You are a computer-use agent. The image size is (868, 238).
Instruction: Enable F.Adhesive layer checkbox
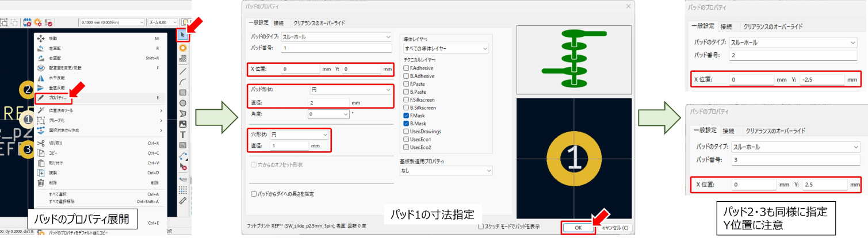(x=406, y=68)
